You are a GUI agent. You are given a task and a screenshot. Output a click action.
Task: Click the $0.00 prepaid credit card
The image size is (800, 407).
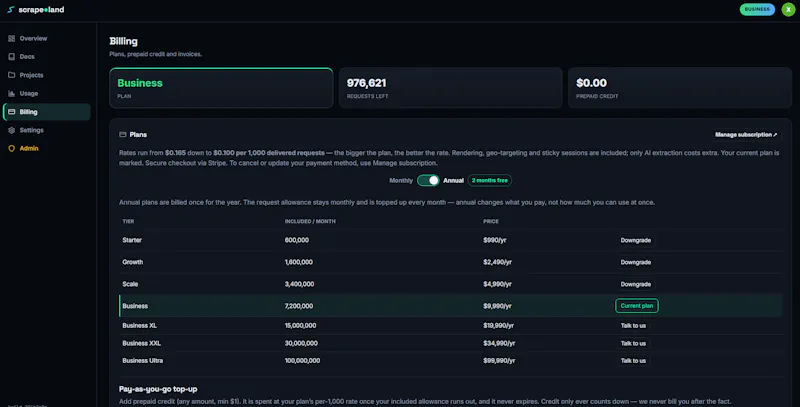[680, 88]
